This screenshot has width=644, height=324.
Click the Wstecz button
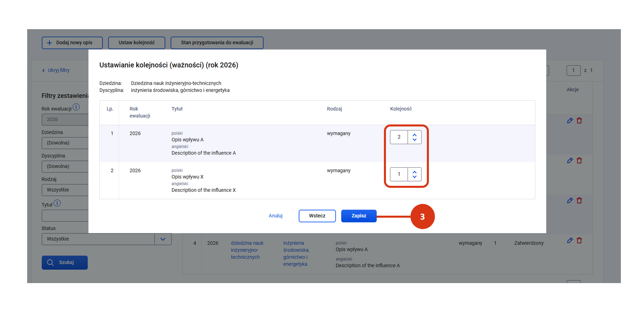pyautogui.click(x=317, y=216)
